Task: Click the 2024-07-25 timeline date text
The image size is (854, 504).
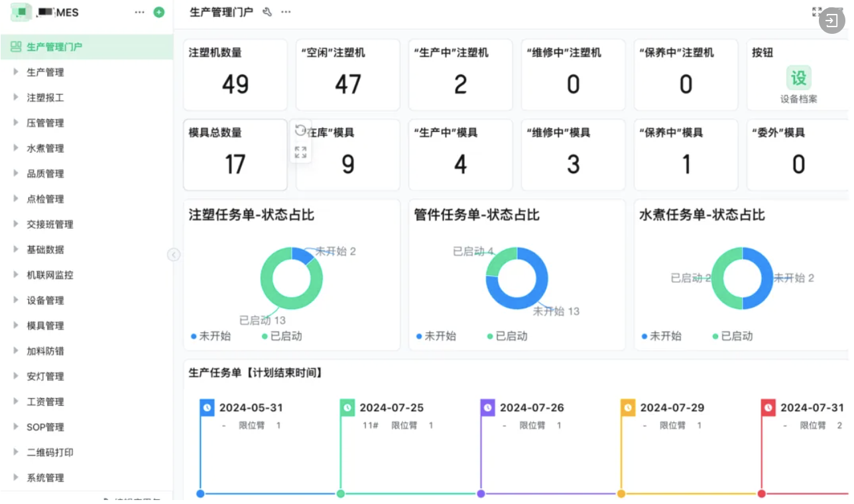Action: pyautogui.click(x=392, y=408)
